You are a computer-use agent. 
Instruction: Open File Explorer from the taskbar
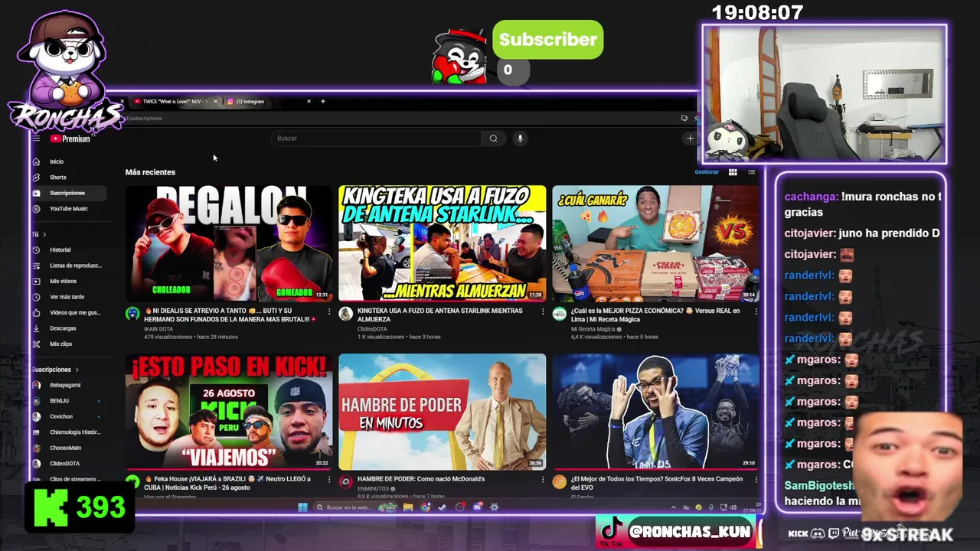coord(408,507)
